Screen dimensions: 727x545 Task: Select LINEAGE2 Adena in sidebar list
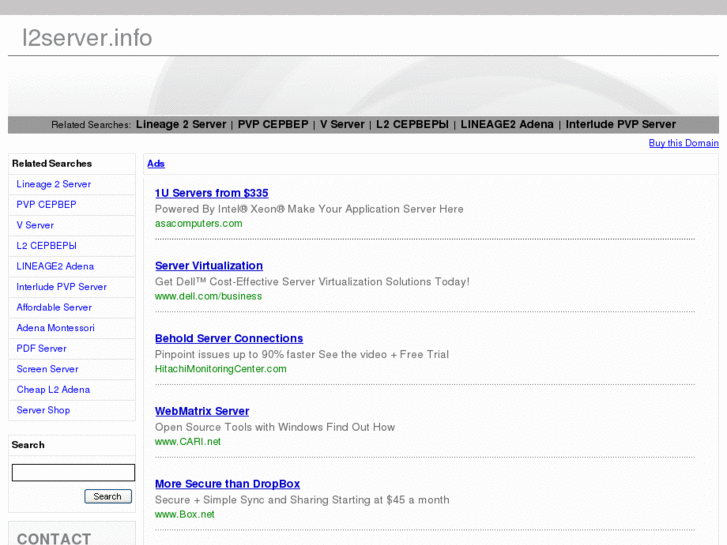(55, 266)
